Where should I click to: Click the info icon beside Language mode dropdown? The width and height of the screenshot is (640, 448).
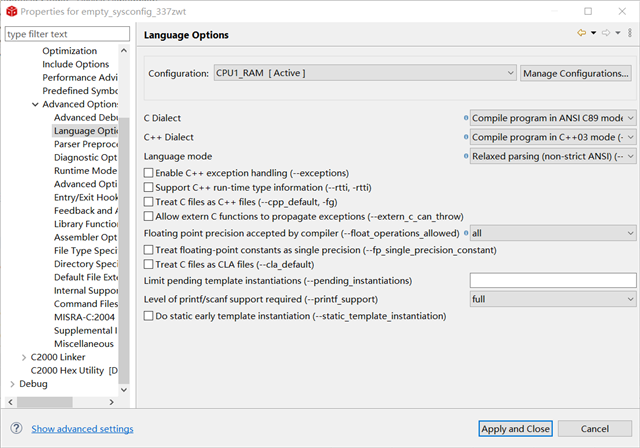point(466,156)
